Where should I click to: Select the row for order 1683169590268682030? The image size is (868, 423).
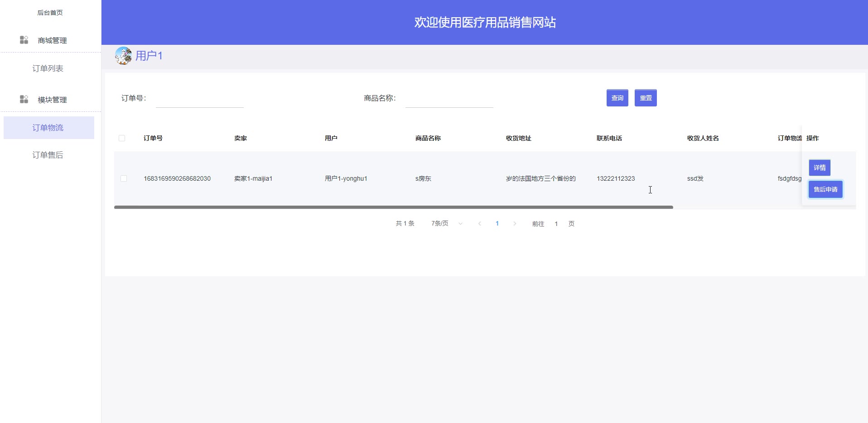click(x=124, y=178)
